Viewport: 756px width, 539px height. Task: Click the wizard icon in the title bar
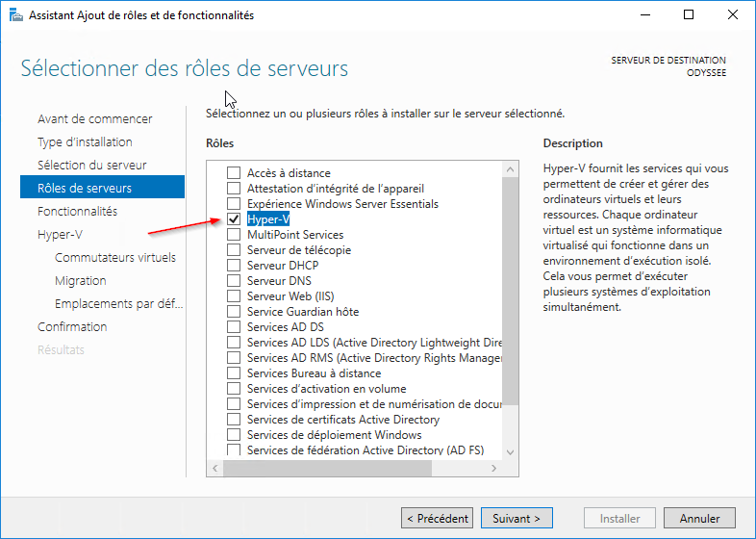pyautogui.click(x=13, y=14)
